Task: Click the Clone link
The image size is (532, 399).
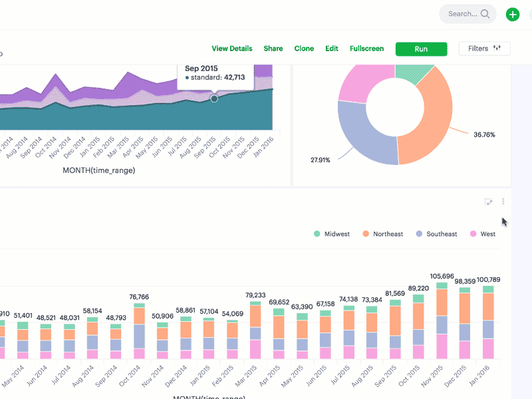Action: [304, 49]
